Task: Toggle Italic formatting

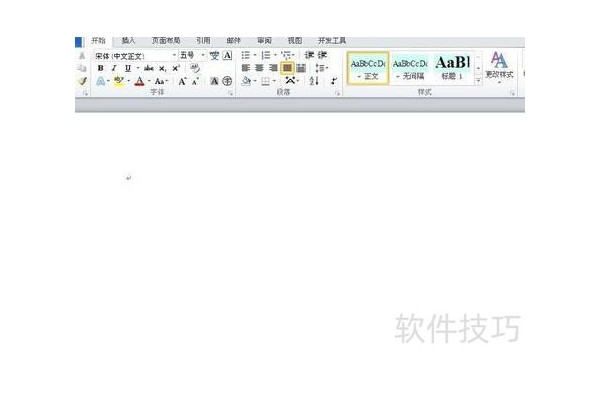Action: [114, 68]
